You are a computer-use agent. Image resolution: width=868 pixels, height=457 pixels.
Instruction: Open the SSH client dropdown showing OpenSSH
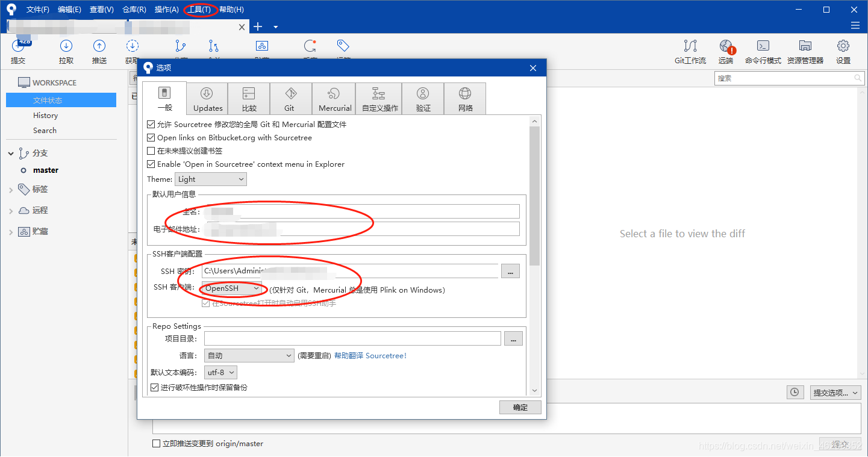232,288
